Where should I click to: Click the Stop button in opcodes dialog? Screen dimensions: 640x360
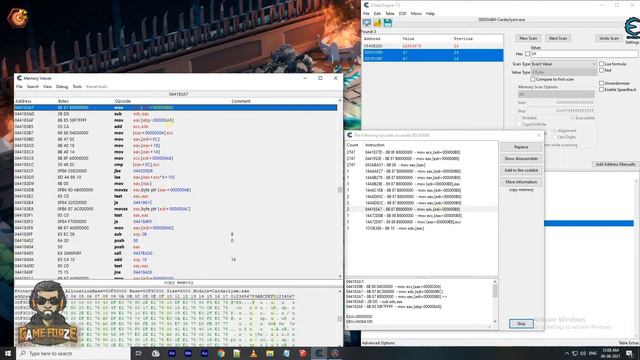521,324
